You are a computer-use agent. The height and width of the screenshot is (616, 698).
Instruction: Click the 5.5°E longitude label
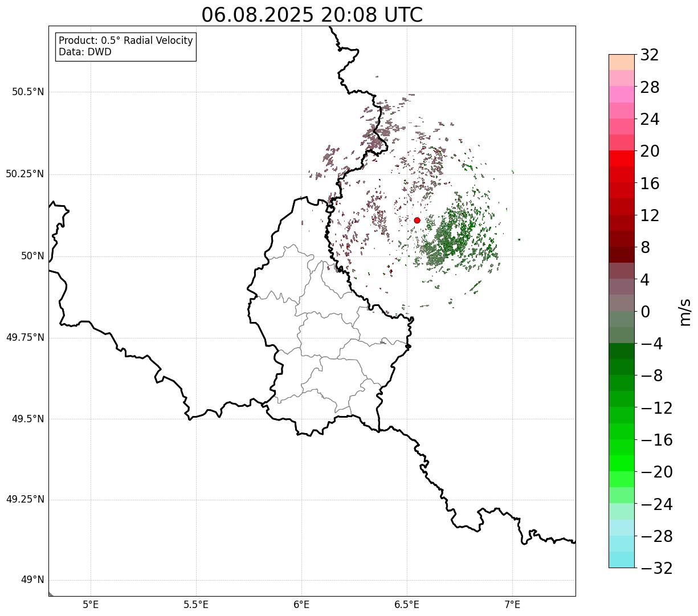(x=196, y=605)
